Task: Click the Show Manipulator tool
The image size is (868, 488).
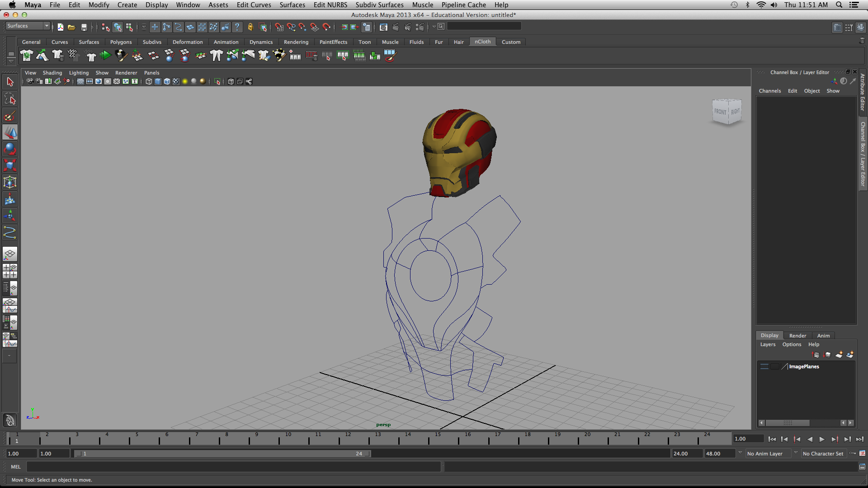Action: (10, 216)
